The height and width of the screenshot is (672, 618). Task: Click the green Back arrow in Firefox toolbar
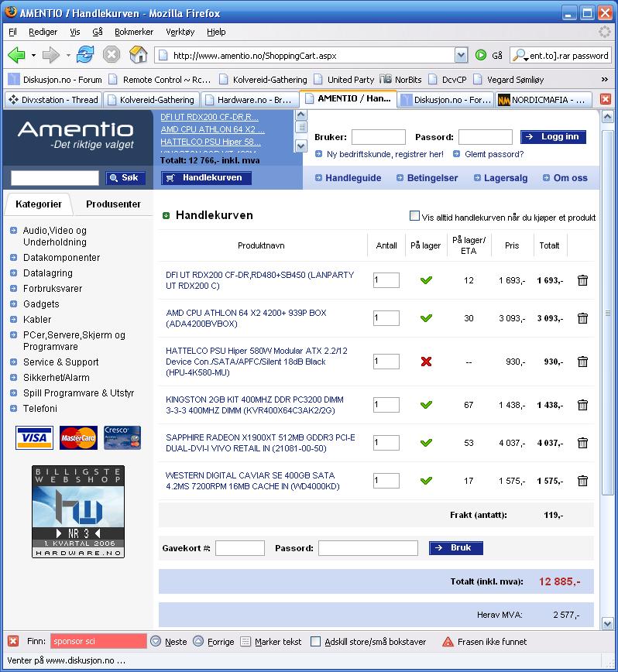17,55
